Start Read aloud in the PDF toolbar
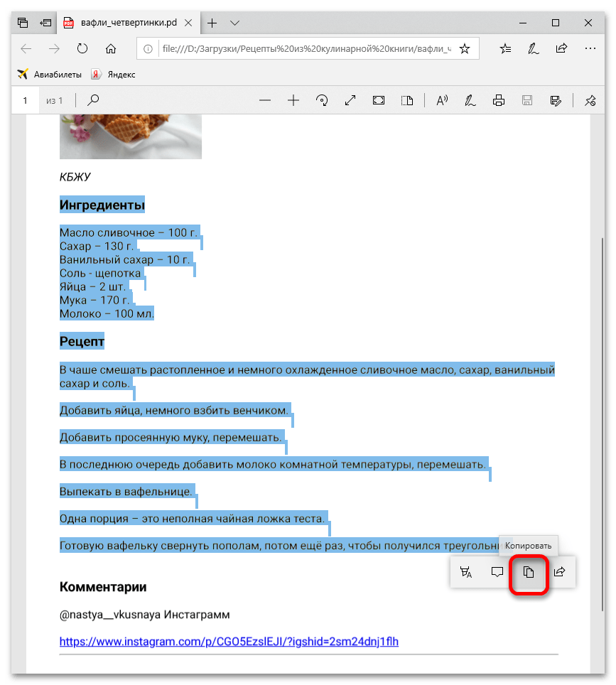The height and width of the screenshot is (685, 616). click(x=442, y=100)
